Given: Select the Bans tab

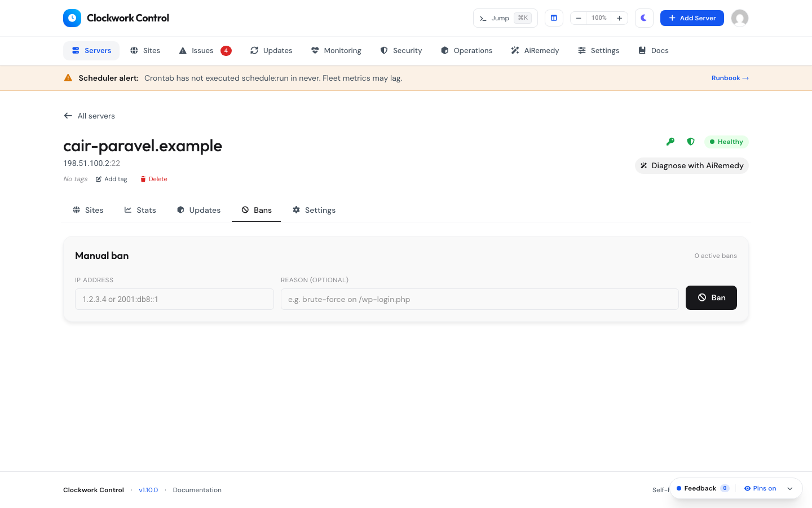Looking at the screenshot, I should tap(257, 210).
